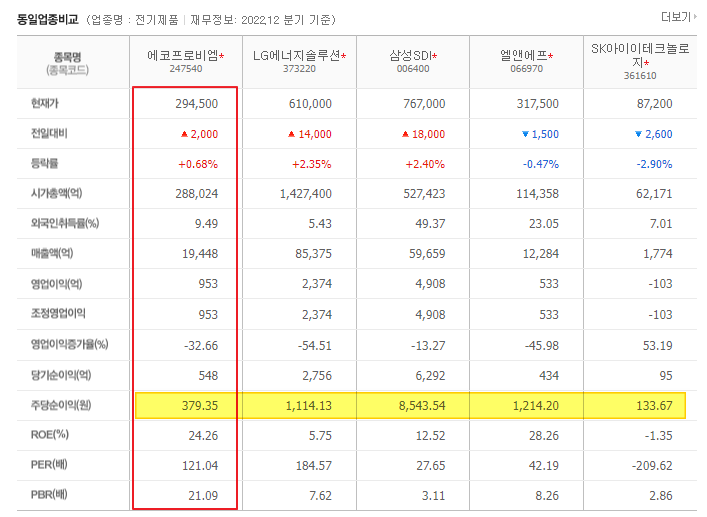707x517 pixels.
Task: Open the 에코프로비엠 stock header link
Action: coord(183,55)
